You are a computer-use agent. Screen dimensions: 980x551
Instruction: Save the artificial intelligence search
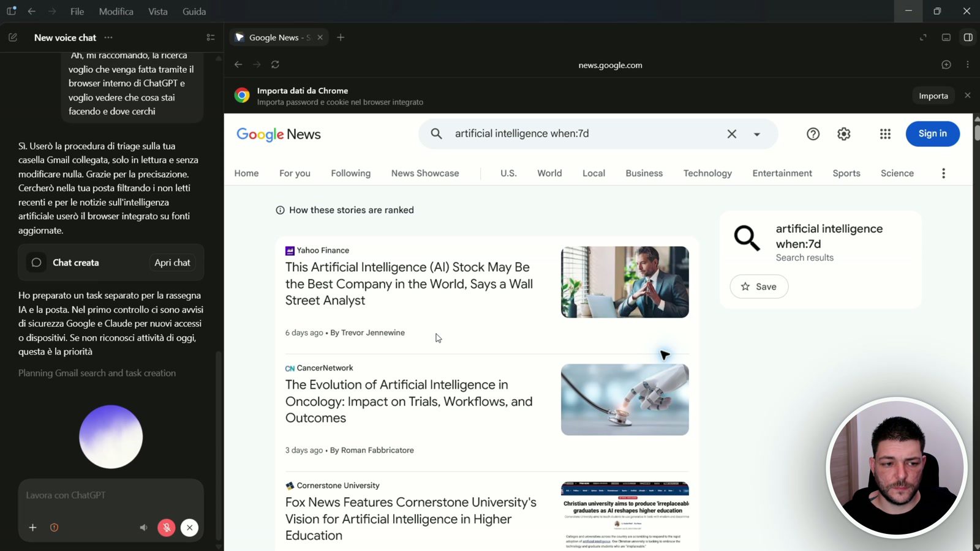[759, 287]
